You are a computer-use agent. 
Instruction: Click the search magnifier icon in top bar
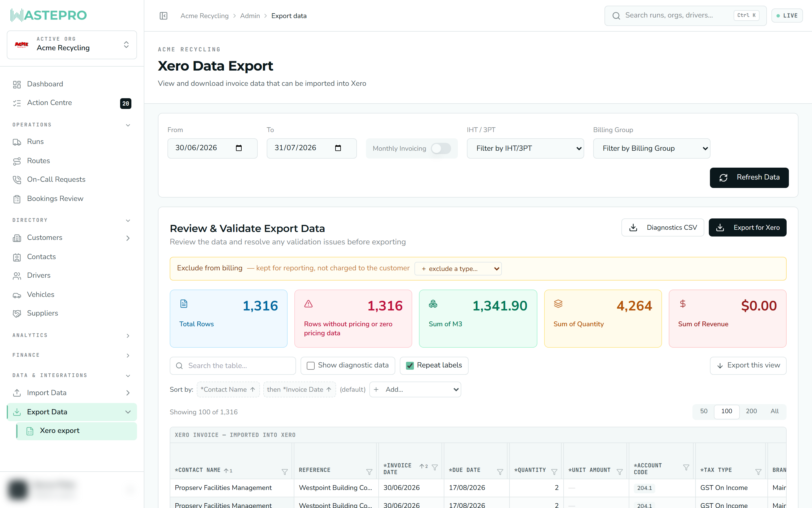click(616, 16)
